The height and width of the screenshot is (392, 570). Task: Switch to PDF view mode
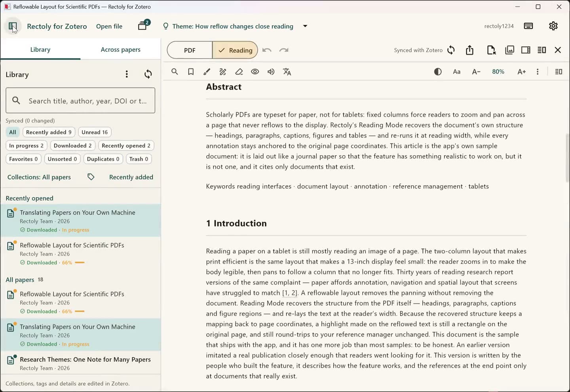(x=190, y=50)
